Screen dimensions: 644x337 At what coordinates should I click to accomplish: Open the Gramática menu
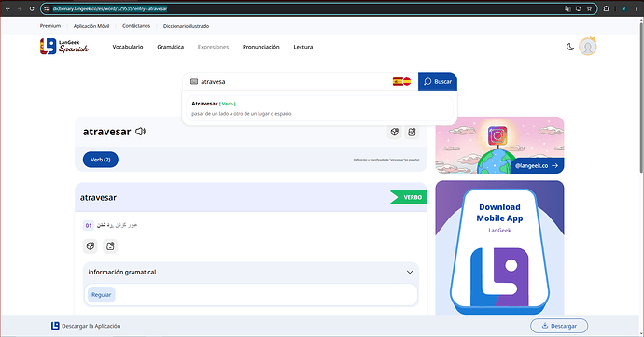[x=171, y=47]
